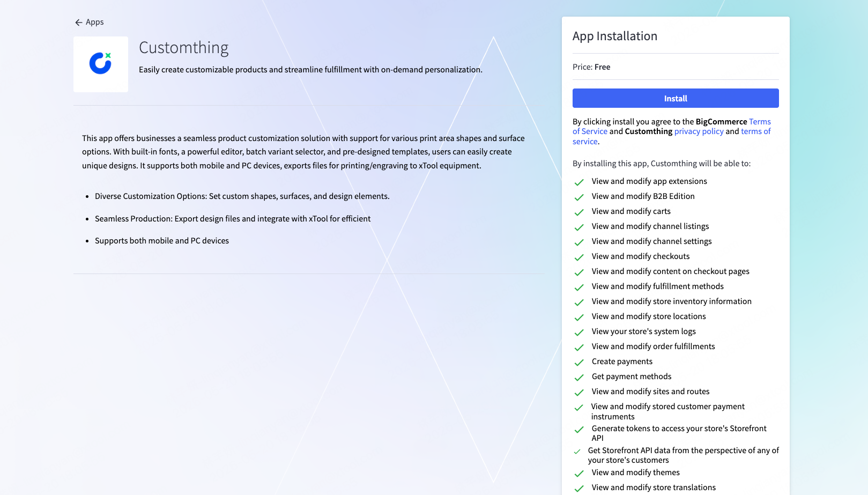Click the Customthing app title
The width and height of the screenshot is (868, 495).
(184, 48)
